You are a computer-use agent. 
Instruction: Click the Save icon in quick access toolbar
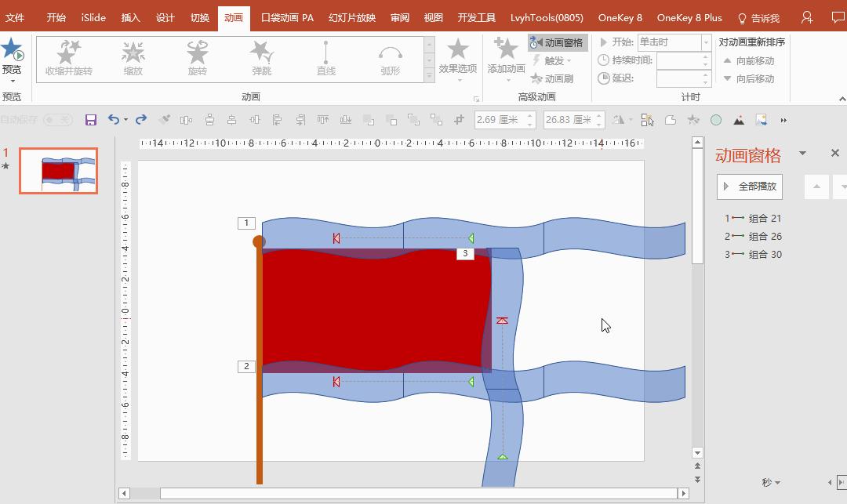[91, 120]
